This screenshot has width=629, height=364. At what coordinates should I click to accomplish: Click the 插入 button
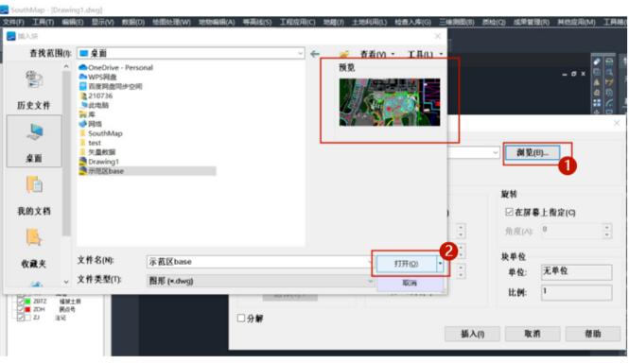(x=472, y=334)
